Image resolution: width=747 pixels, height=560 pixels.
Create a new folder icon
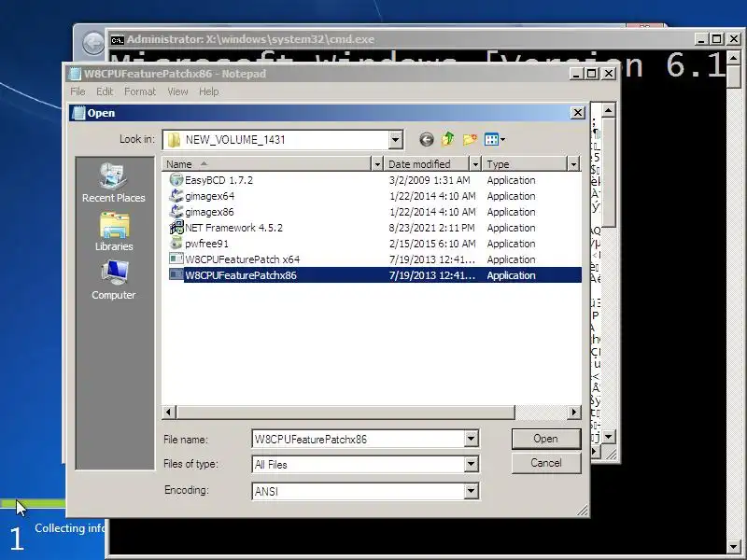(x=470, y=139)
